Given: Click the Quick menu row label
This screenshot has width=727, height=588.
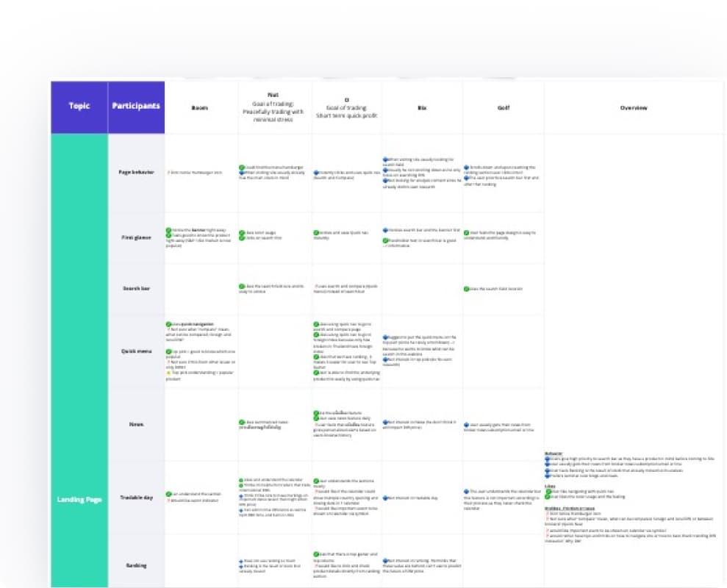Looking at the screenshot, I should 136,351.
